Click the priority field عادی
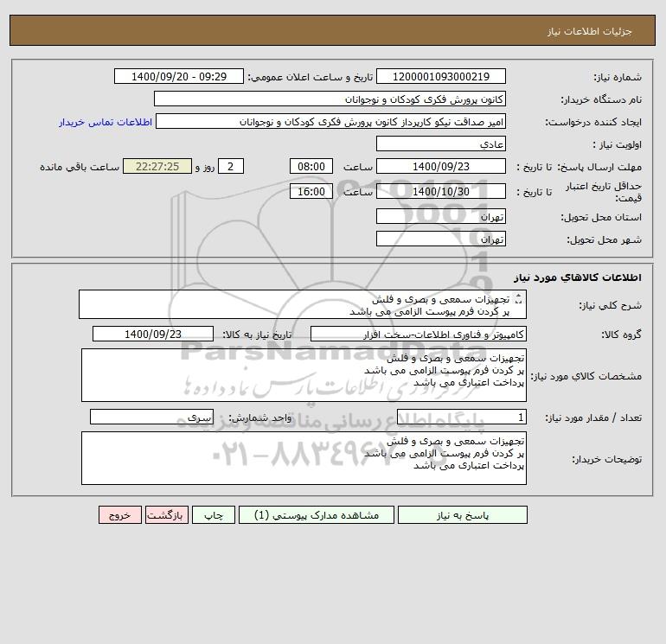 (441, 143)
